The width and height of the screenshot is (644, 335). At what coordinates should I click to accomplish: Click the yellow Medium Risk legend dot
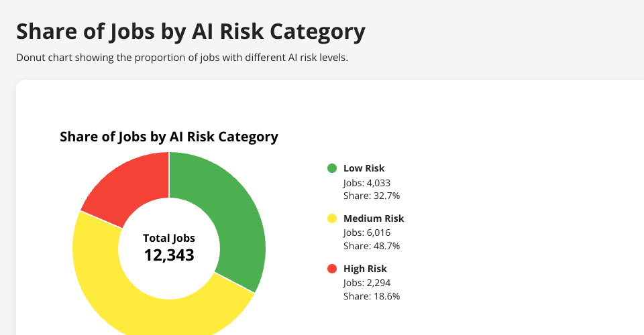tap(331, 218)
